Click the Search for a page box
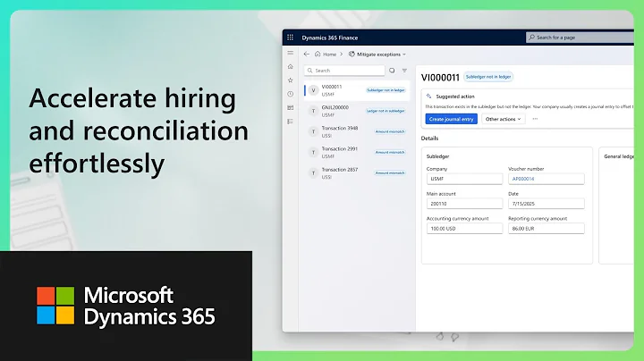 pos(580,38)
